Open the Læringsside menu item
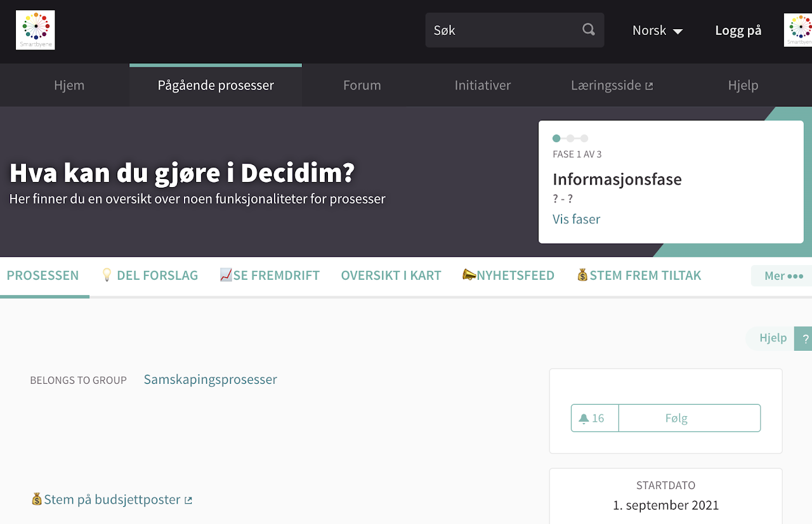 [612, 85]
